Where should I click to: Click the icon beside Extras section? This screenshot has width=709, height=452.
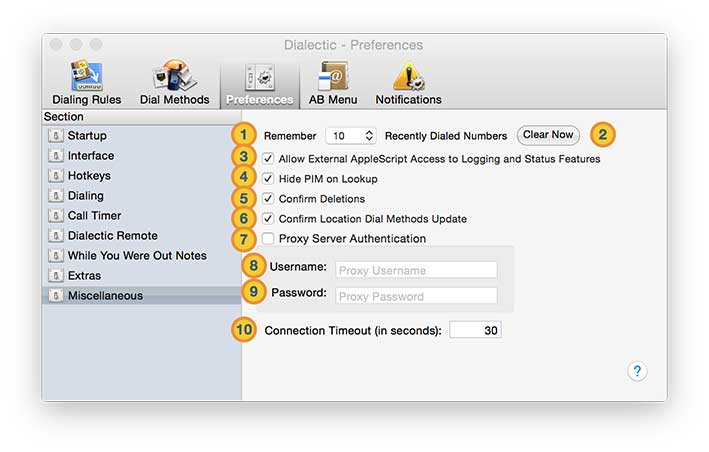click(x=56, y=275)
